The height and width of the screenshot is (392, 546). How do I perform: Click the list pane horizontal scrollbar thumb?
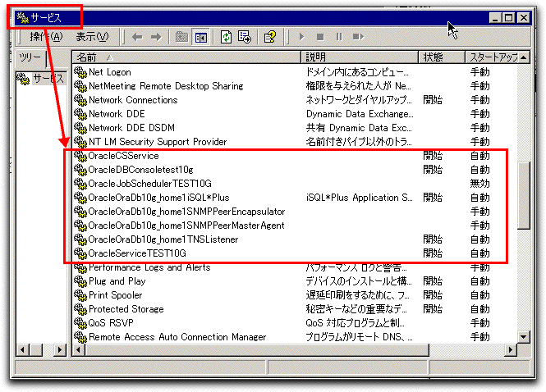(257, 349)
